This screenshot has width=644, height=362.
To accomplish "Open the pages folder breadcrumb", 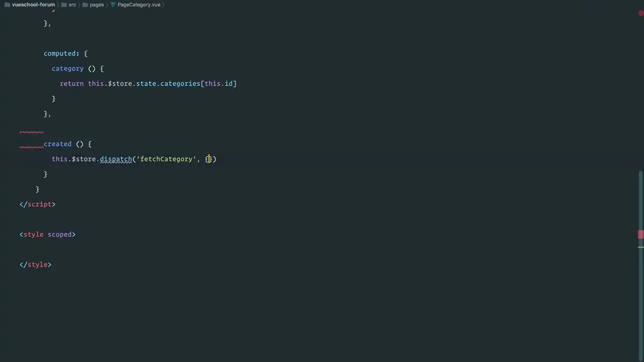I will pos(93,5).
